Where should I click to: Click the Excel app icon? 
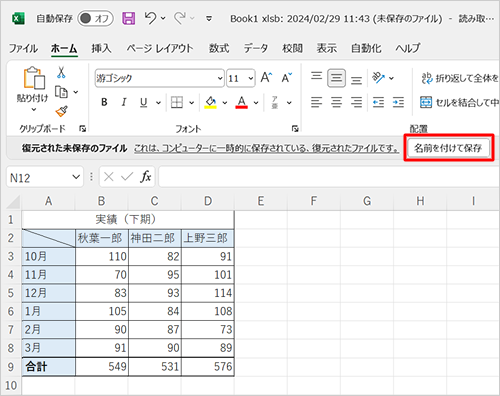pyautogui.click(x=18, y=19)
